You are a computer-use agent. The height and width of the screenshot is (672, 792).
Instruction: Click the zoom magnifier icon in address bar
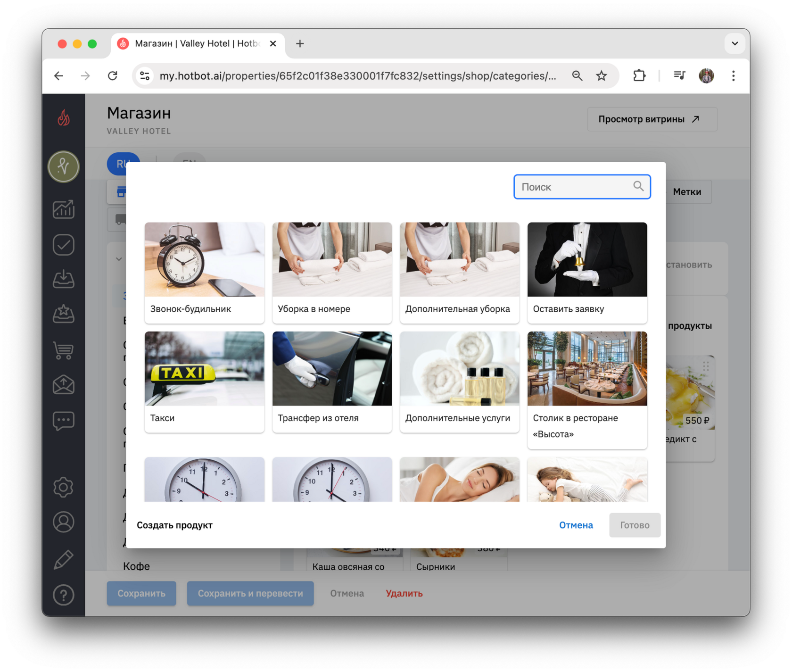coord(577,76)
